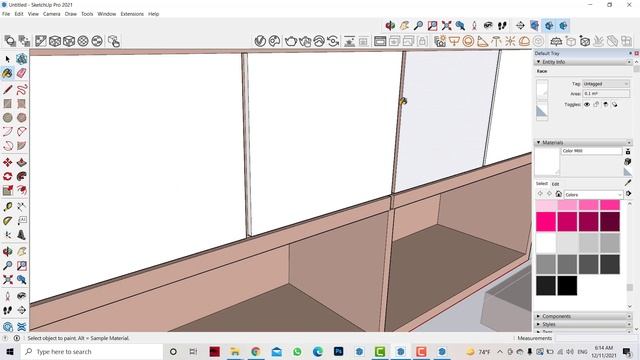The width and height of the screenshot is (640, 360).
Task: Select the Freehand tool
Action: 22,89
